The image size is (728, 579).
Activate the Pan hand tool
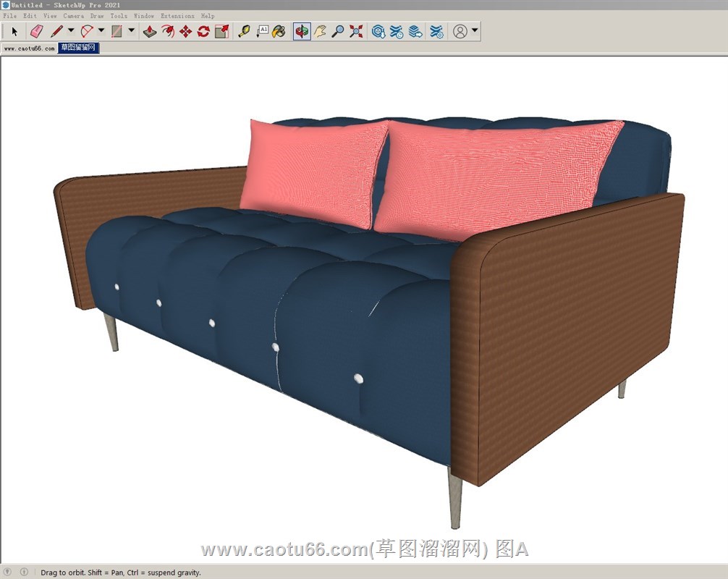pyautogui.click(x=320, y=31)
